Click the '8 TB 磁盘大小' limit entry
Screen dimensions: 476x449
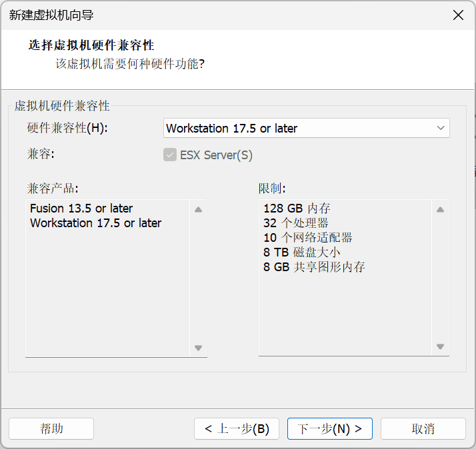(x=301, y=252)
